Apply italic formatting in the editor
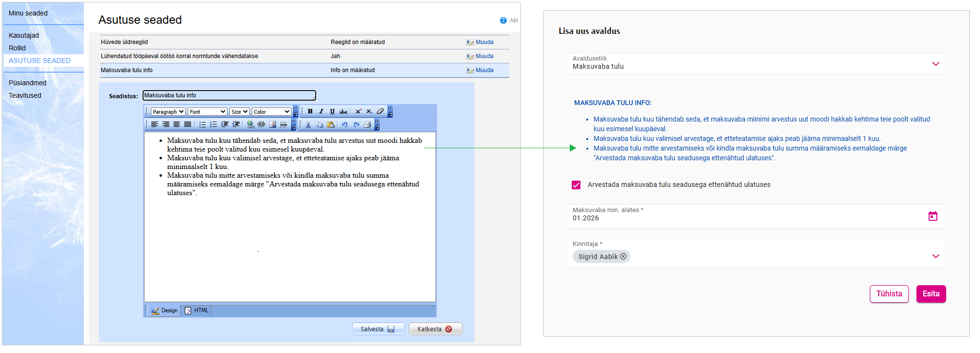 click(x=321, y=111)
